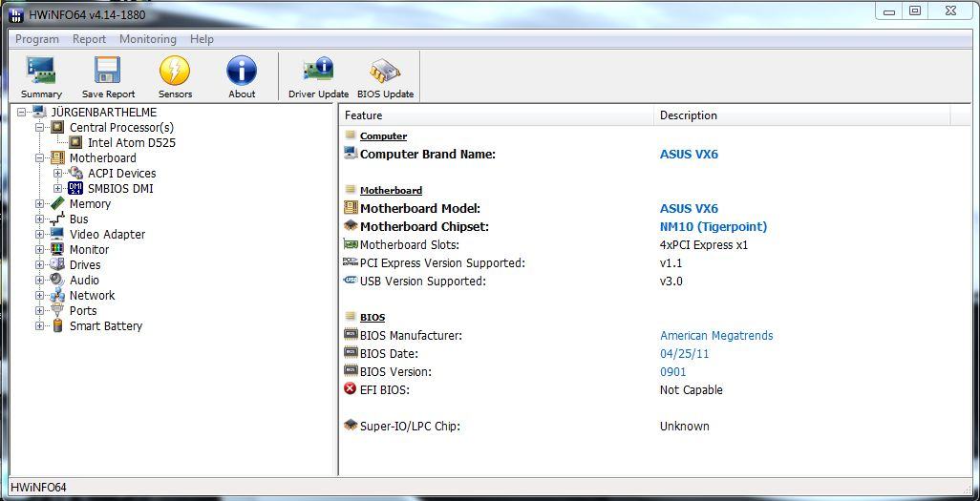Click the Network tree icon

pos(57,295)
